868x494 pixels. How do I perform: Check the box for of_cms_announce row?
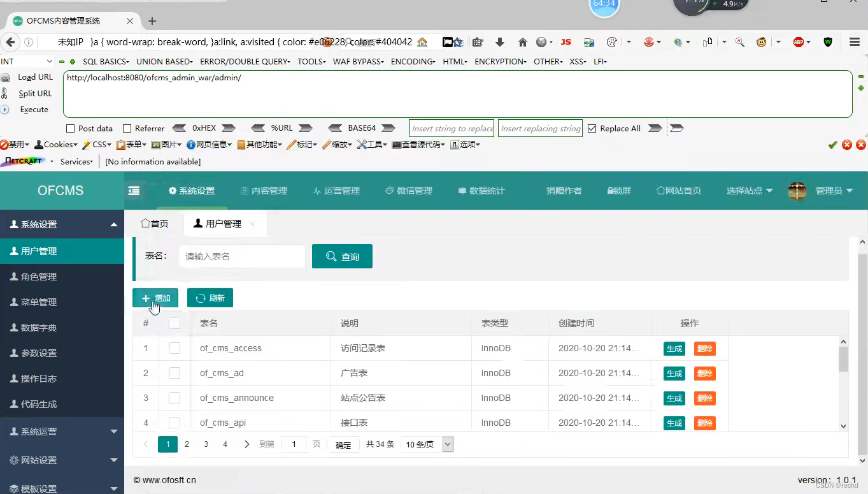174,398
